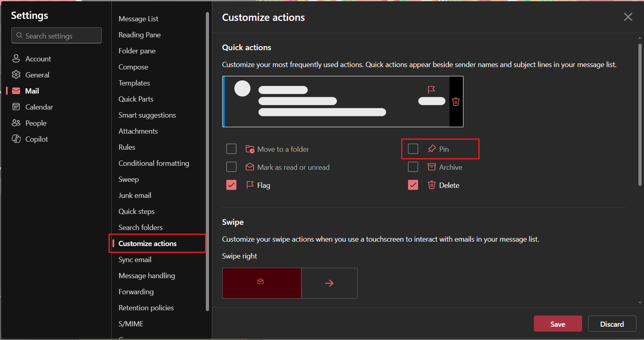This screenshot has height=340, width=644.
Task: Click the Delete trash can option icon
Action: tap(432, 185)
